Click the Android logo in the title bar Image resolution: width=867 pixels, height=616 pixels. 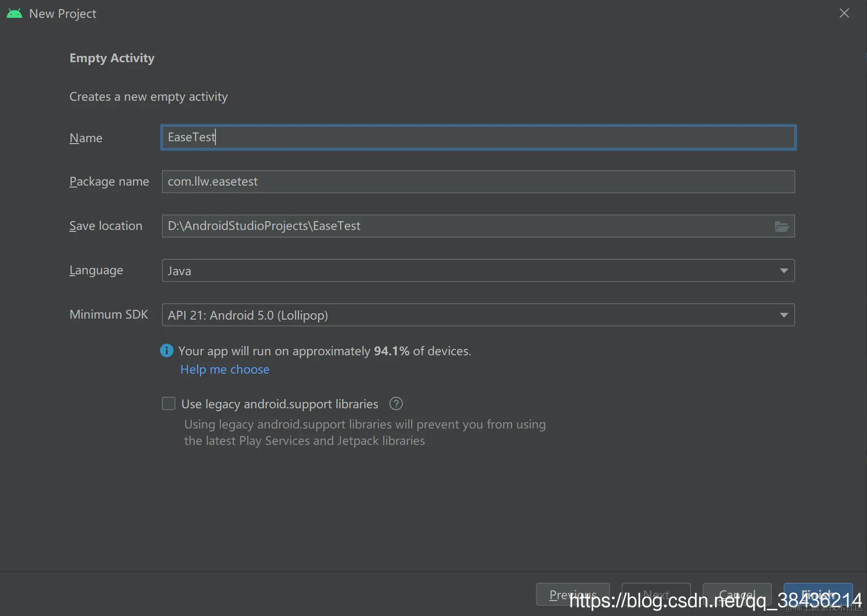(x=14, y=13)
